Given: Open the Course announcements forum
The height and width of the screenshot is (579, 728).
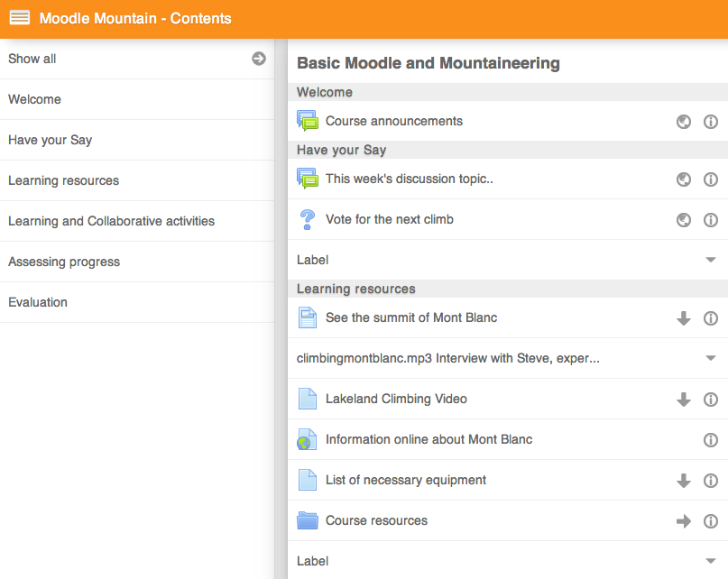Looking at the screenshot, I should click(393, 121).
